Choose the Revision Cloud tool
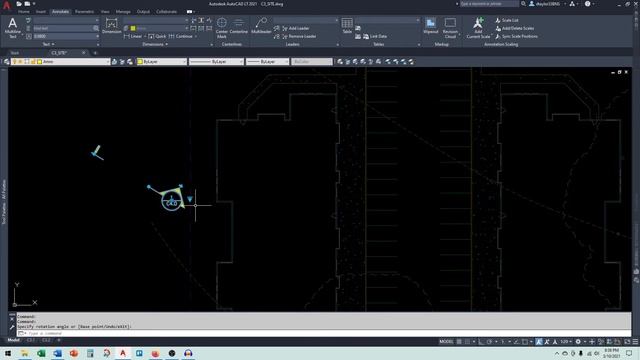640x360 pixels. tap(450, 28)
